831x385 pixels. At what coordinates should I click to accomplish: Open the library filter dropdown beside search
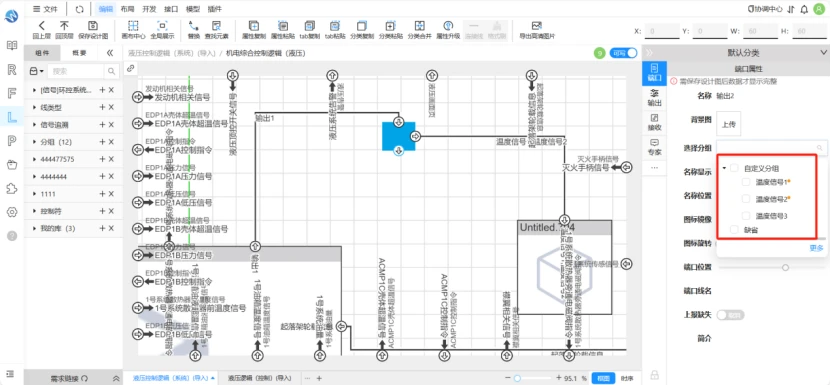pos(37,71)
